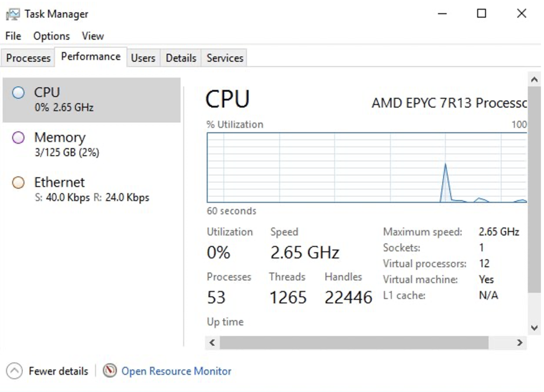
Task: Select the Performance tab
Action: (90, 56)
